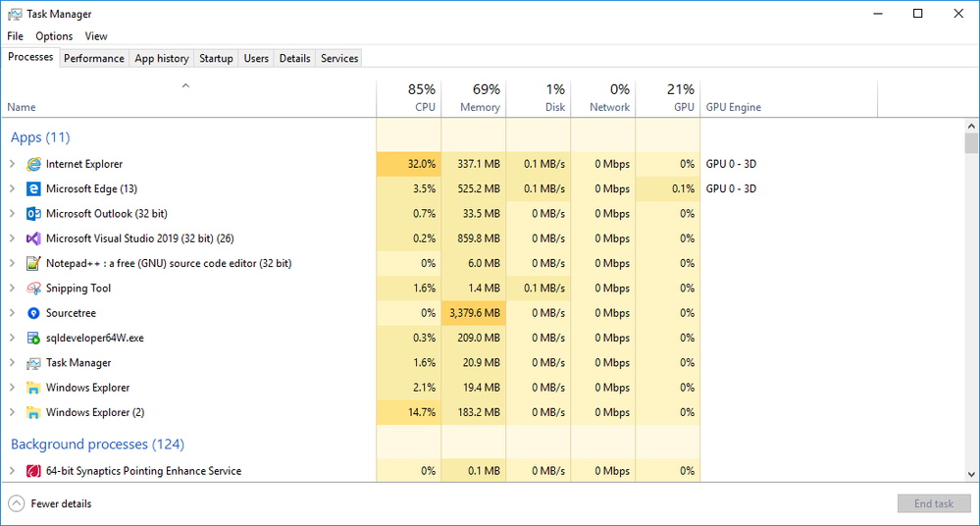Open the Details tab
The height and width of the screenshot is (526, 980).
coord(294,58)
